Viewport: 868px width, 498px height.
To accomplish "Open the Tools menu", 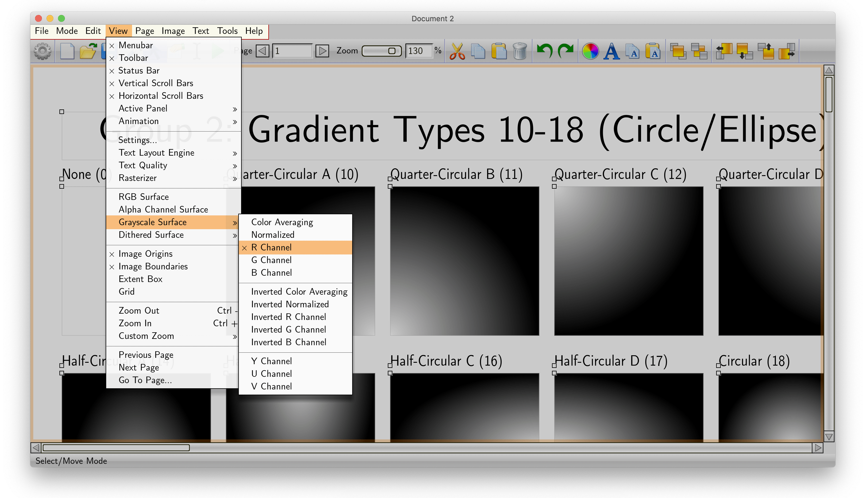I will [227, 31].
